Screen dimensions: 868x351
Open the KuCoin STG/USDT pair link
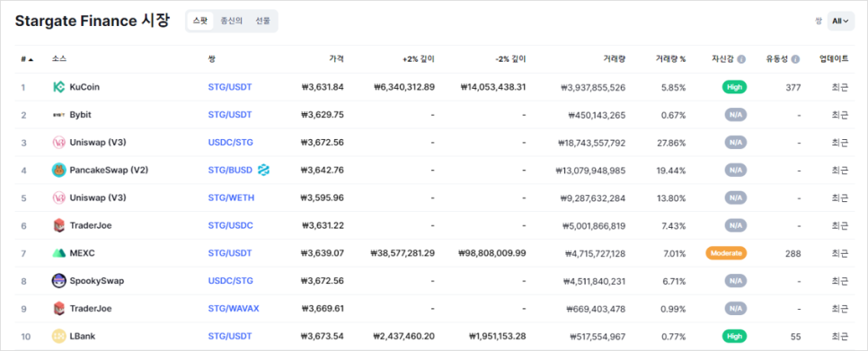pyautogui.click(x=230, y=87)
